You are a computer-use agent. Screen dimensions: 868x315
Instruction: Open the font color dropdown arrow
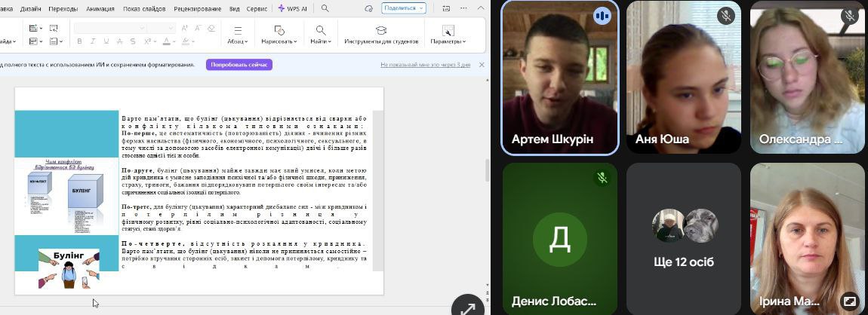point(174,41)
